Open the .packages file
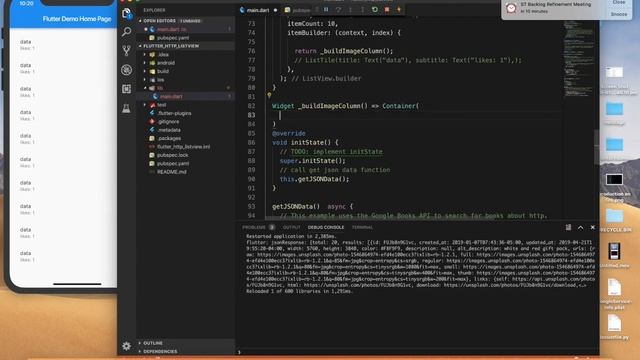This screenshot has height=360, width=640. point(169,138)
